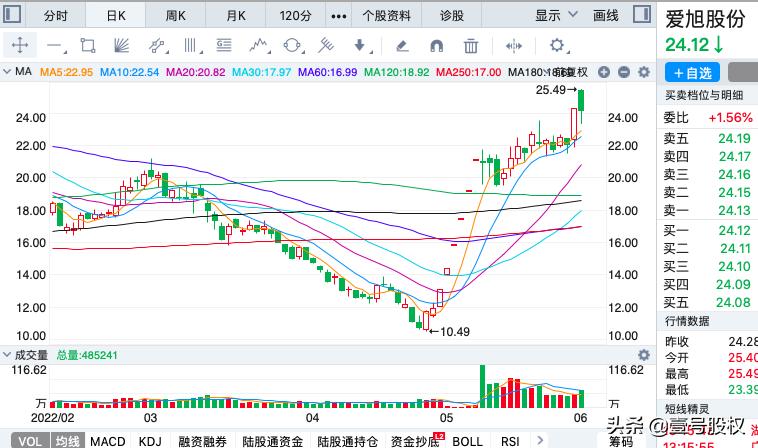The image size is (758, 448).
Task: Click the 爱旭股份 stock name
Action: pos(705,19)
